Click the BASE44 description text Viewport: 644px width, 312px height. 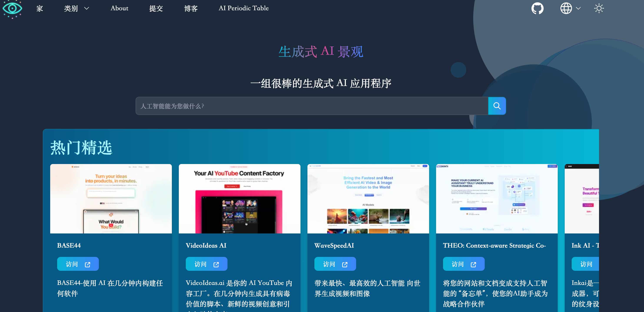110,288
